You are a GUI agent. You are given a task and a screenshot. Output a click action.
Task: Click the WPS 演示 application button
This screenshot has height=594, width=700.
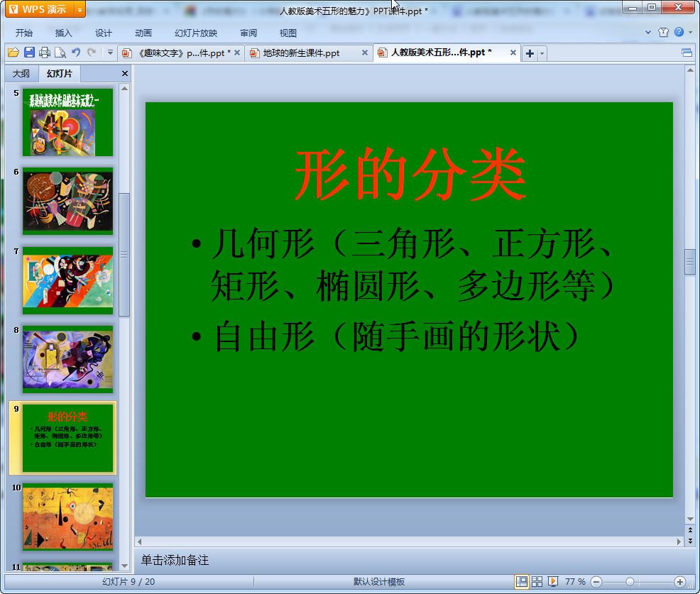pos(40,9)
